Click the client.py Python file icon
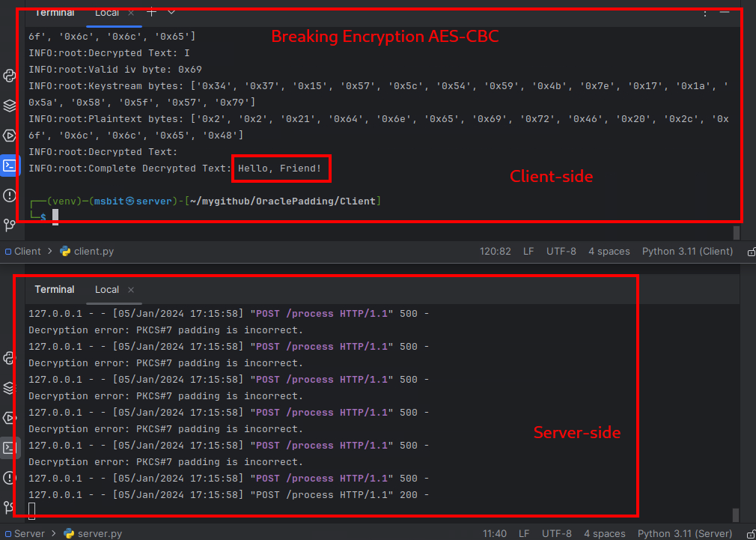Image resolution: width=756 pixels, height=540 pixels. pos(67,251)
